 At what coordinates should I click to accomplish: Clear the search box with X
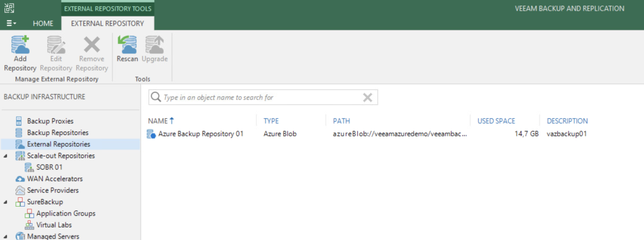(367, 97)
